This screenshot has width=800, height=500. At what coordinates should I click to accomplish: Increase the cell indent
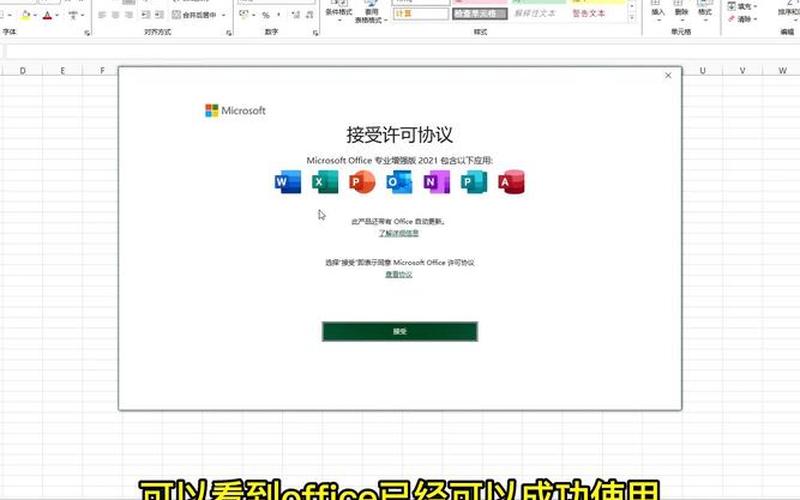pos(160,15)
